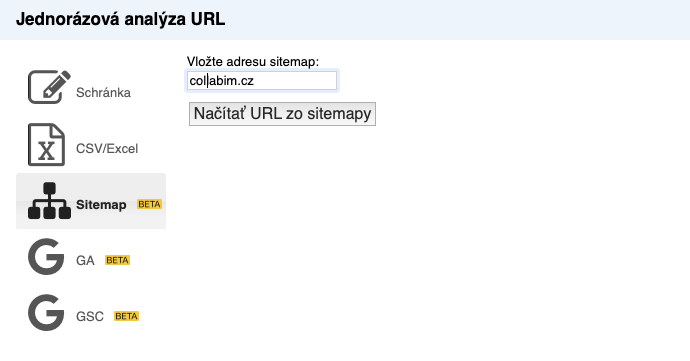The height and width of the screenshot is (361, 690).
Task: Click the Google G icon for GA
Action: click(x=46, y=257)
